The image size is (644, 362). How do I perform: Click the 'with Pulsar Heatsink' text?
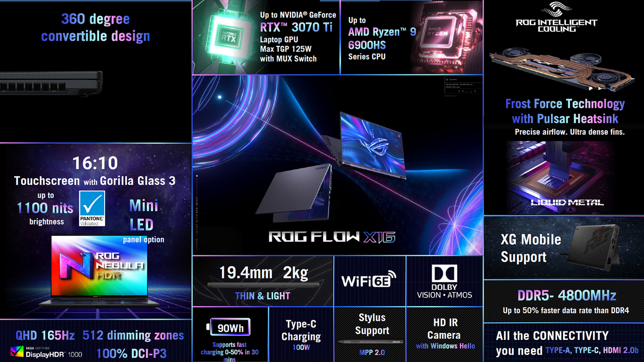(565, 119)
